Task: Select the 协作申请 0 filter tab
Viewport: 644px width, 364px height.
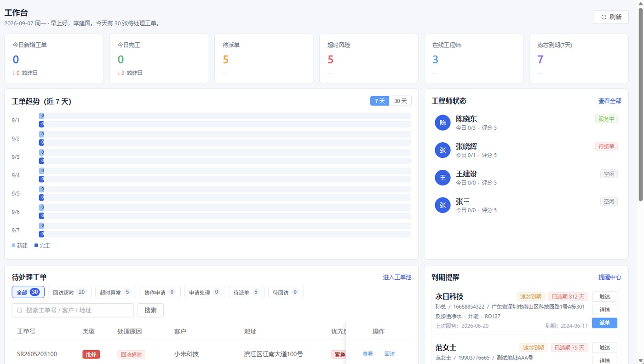Action: click(160, 292)
